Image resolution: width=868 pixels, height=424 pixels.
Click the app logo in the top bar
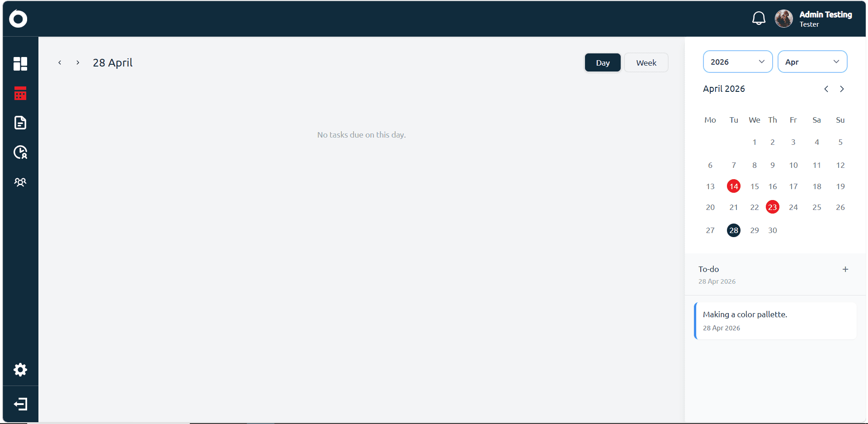18,19
